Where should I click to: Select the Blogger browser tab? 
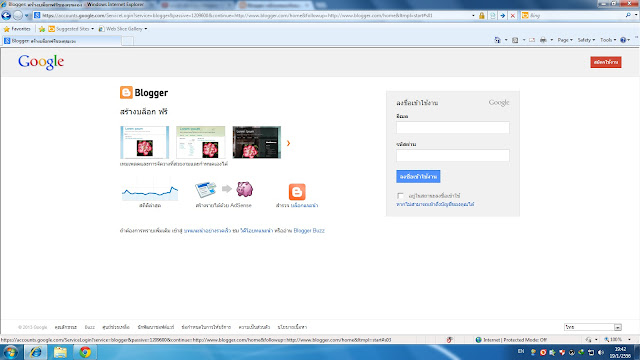61,41
